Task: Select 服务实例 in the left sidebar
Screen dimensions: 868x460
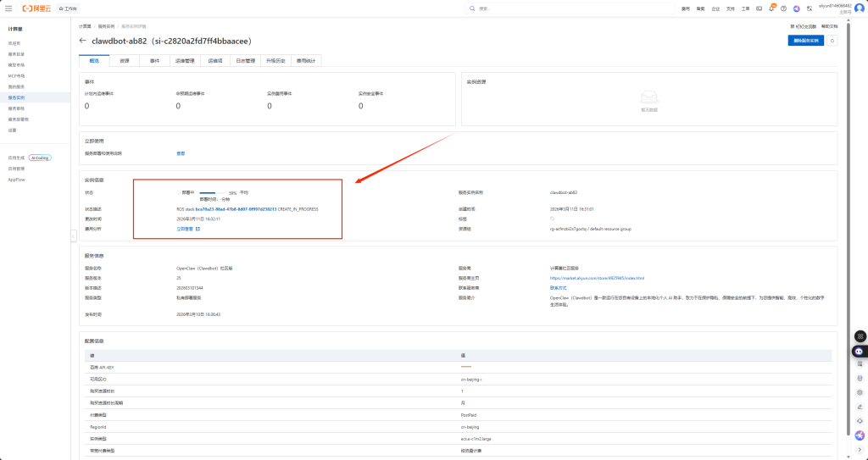Action: [x=17, y=97]
